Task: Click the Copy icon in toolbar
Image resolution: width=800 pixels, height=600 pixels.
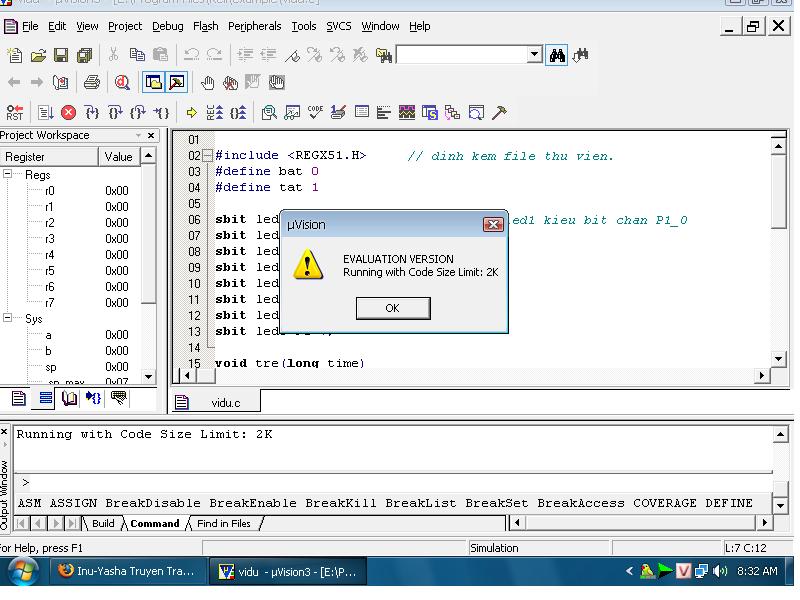Action: [x=137, y=55]
